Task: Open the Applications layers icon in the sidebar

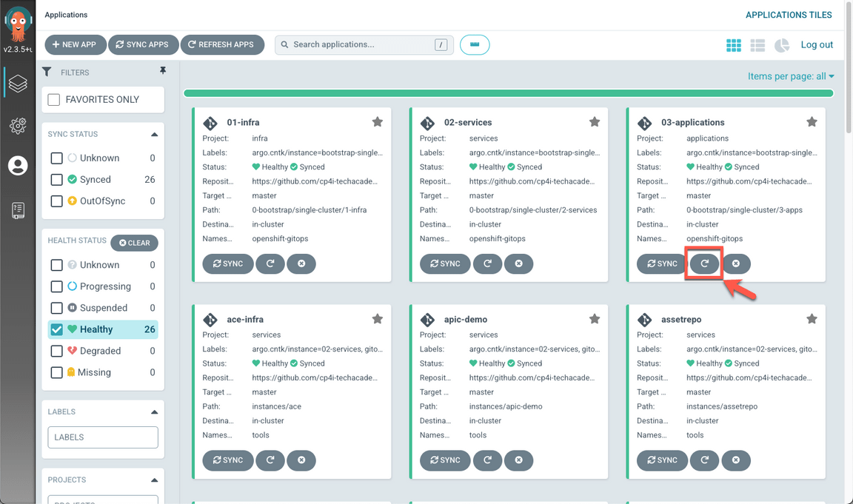Action: click(x=18, y=84)
